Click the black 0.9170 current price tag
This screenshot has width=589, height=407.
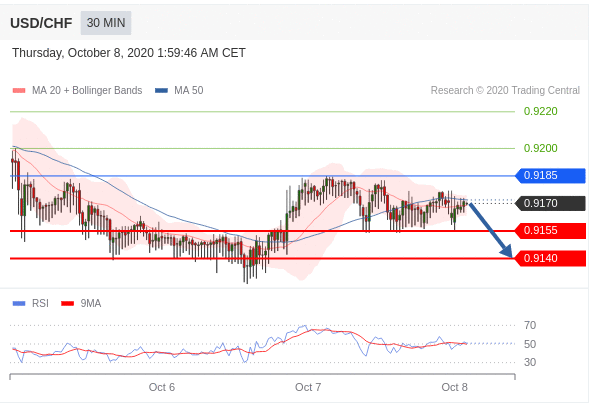coord(550,203)
